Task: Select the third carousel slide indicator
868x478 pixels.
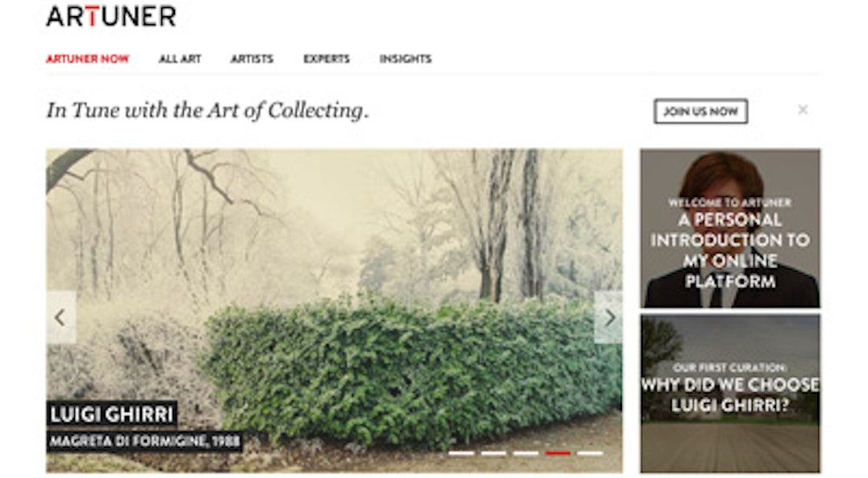Action: click(x=525, y=453)
